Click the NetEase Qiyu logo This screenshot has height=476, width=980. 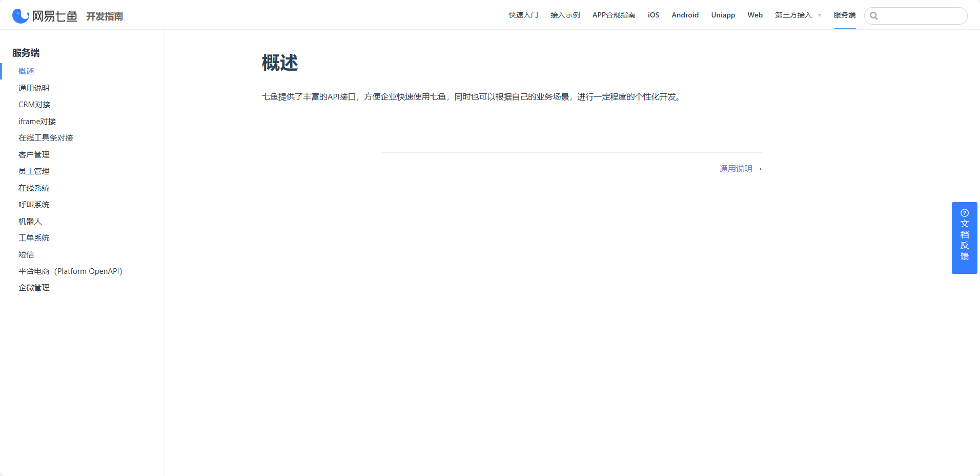tap(45, 16)
